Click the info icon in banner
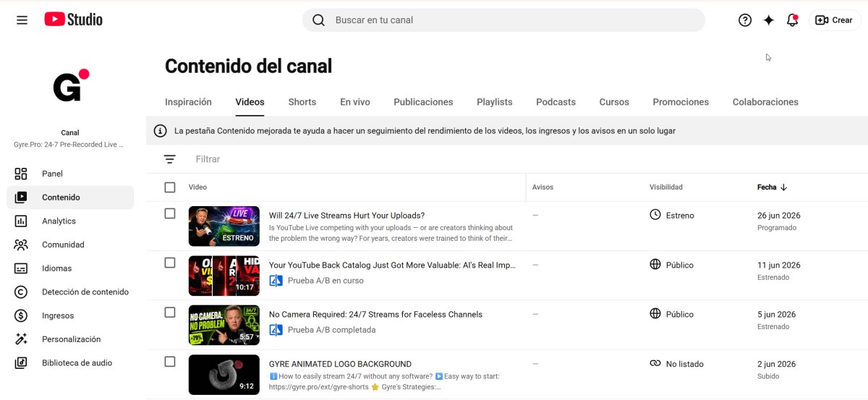868x400 pixels. click(x=161, y=131)
